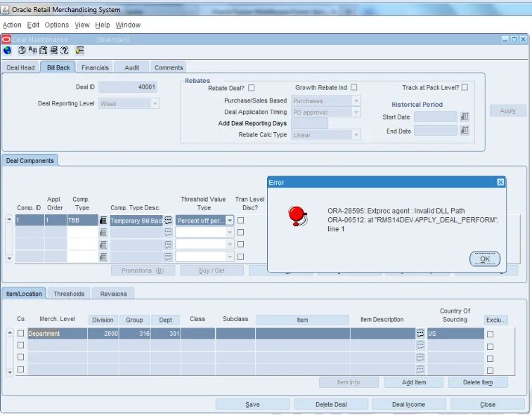Switch to the Thresholds tab

[x=69, y=294]
